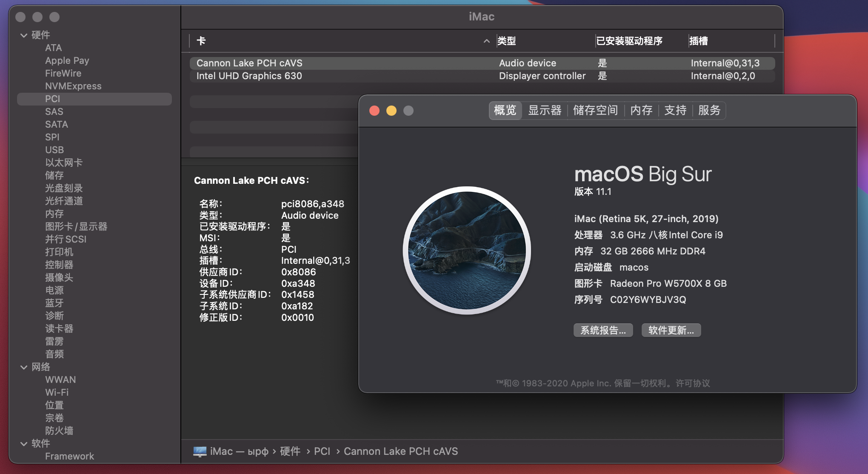Select Wi-Fi under the network section
Image resolution: width=868 pixels, height=474 pixels.
(57, 392)
